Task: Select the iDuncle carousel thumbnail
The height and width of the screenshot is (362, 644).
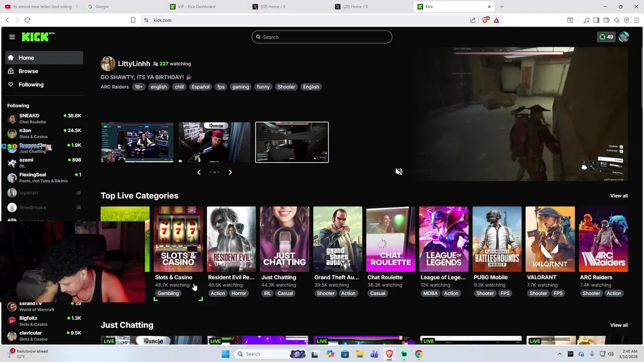Action: pos(215,142)
